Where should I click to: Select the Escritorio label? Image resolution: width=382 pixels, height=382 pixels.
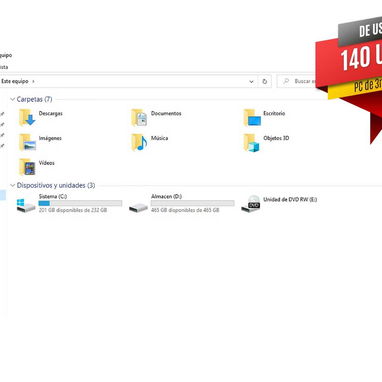(274, 113)
